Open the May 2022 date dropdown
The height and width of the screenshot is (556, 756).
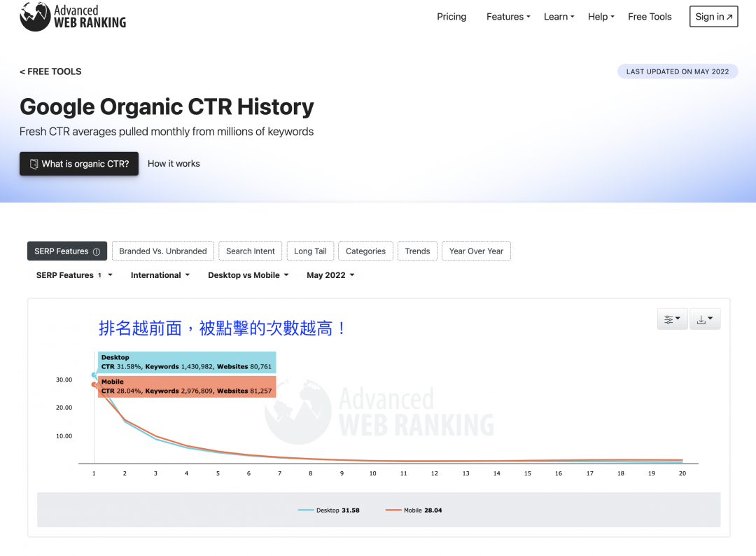click(x=330, y=275)
